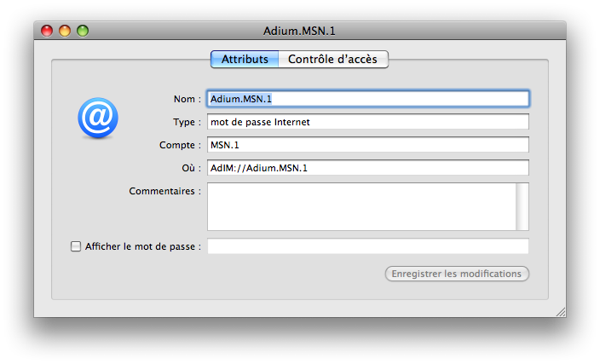Minimize the window using the yellow button
The width and height of the screenshot is (600, 364).
(65, 31)
